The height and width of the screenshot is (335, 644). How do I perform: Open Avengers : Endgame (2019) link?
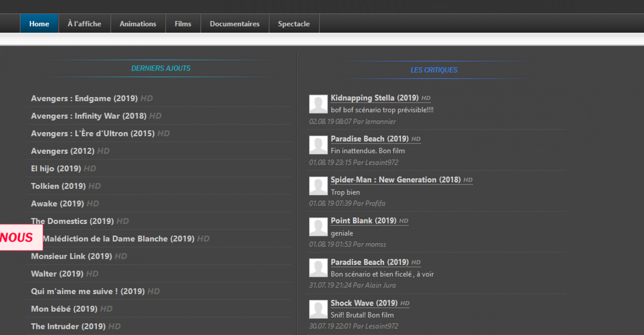(x=84, y=98)
